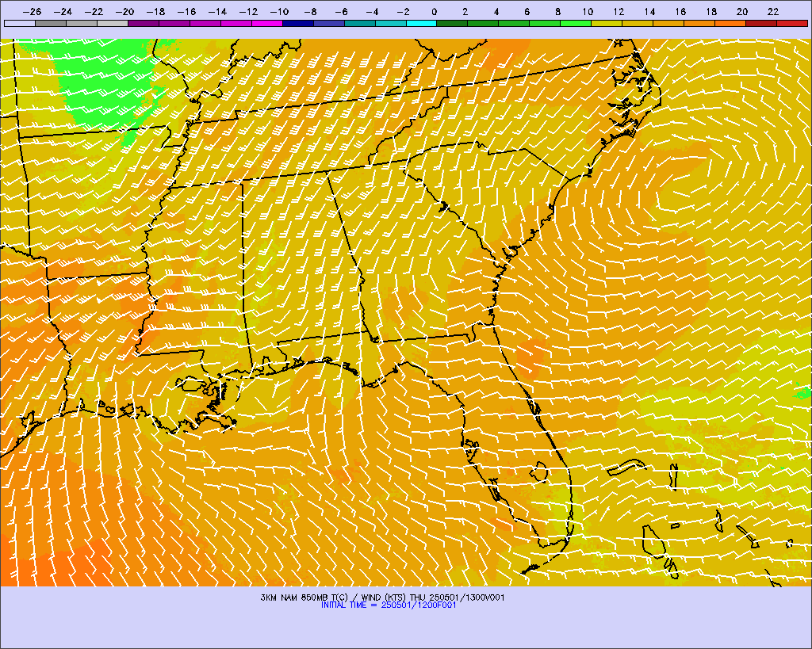This screenshot has width=812, height=649.
Task: Click the green swatch between 2 and 4
Action: click(483, 23)
